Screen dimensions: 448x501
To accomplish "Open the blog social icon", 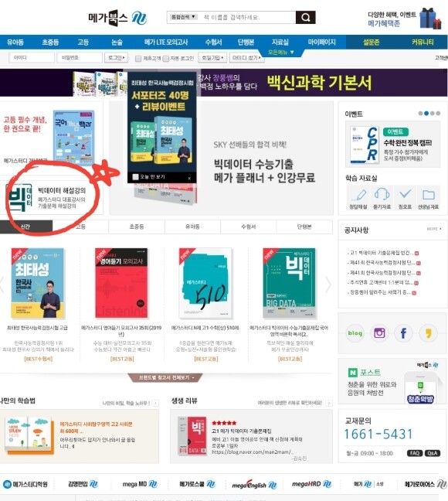I will click(x=355, y=333).
